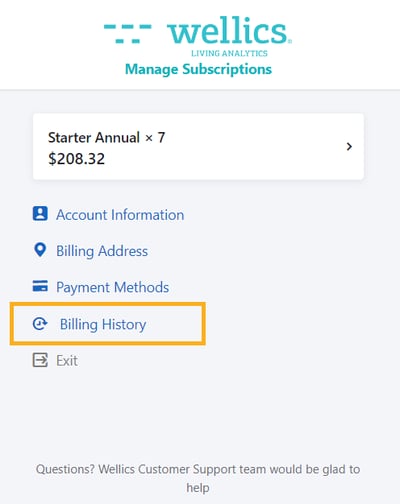This screenshot has width=400, height=504.
Task: Click the Billing History clock icon
Action: [40, 324]
